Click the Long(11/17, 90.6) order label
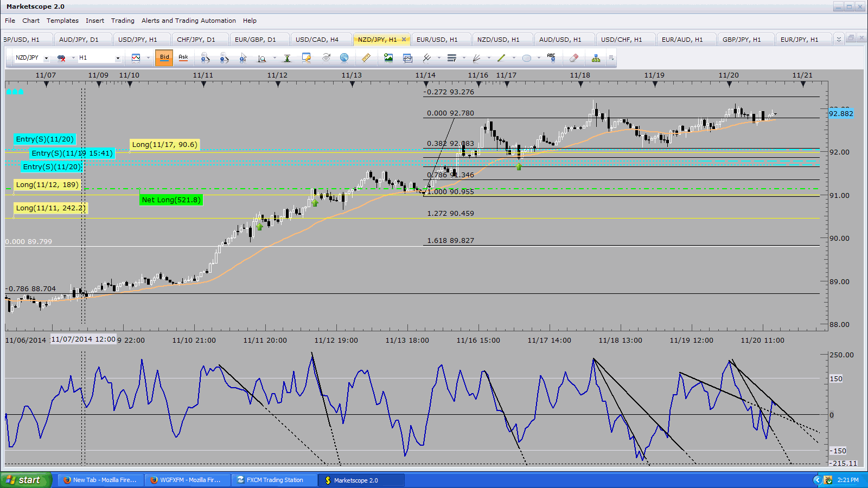Viewport: 868px width, 488px height. point(164,145)
